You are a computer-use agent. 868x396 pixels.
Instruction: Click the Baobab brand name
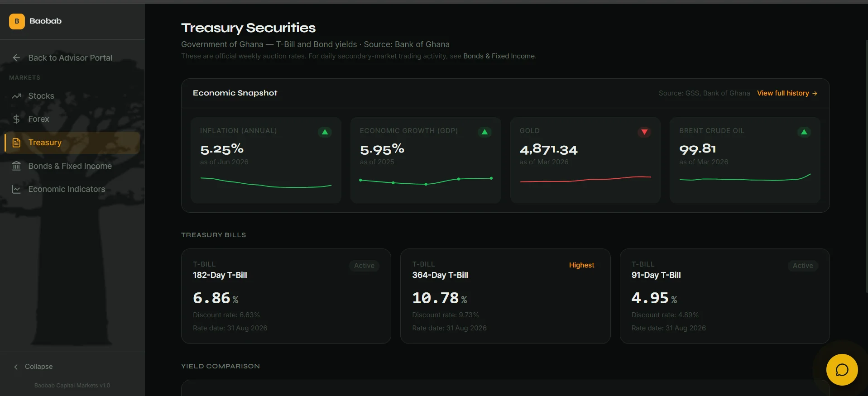pyautogui.click(x=45, y=21)
